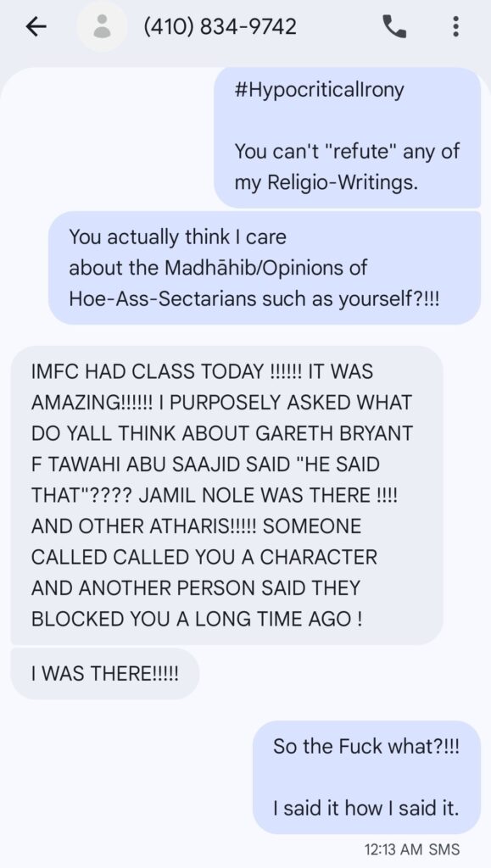
Task: Tap the back arrow icon
Action: pyautogui.click(x=36, y=26)
